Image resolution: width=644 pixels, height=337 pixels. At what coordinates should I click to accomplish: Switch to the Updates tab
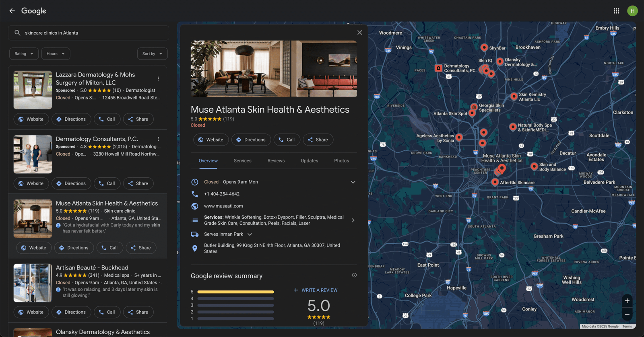(310, 161)
